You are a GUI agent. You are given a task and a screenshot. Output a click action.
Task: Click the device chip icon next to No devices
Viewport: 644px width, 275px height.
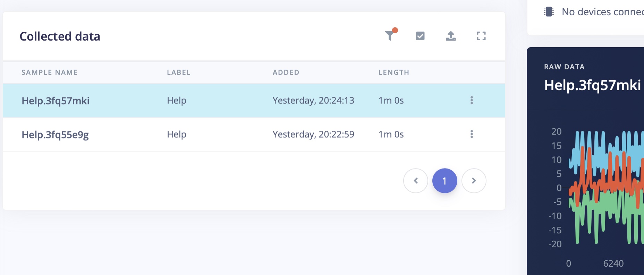(549, 12)
